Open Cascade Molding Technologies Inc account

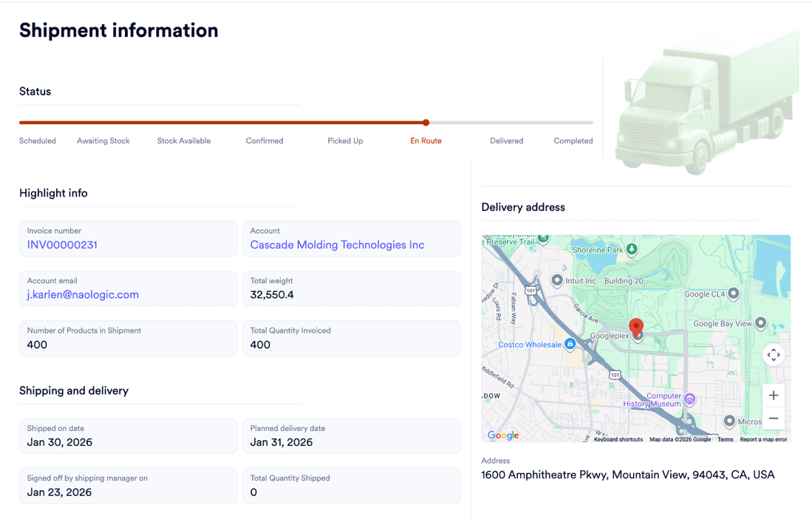[337, 245]
